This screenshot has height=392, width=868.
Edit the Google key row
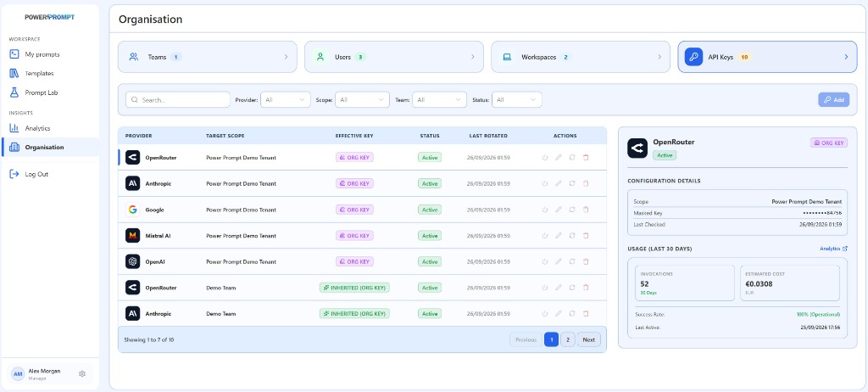[x=558, y=210]
